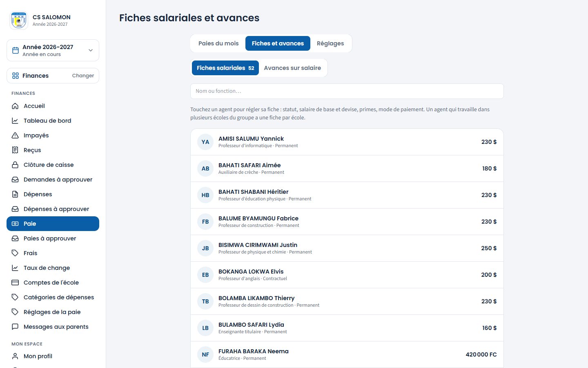Open Accueil in the sidebar

coord(53,106)
